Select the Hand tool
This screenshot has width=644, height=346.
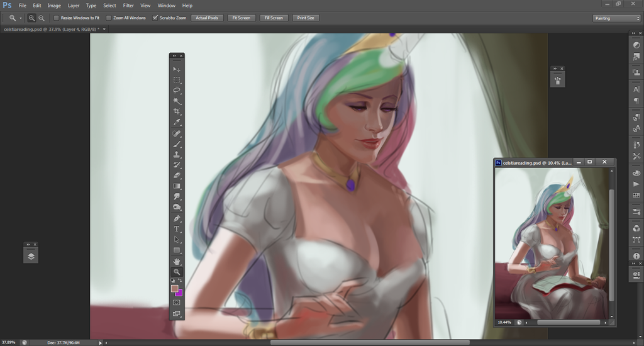[x=177, y=261]
